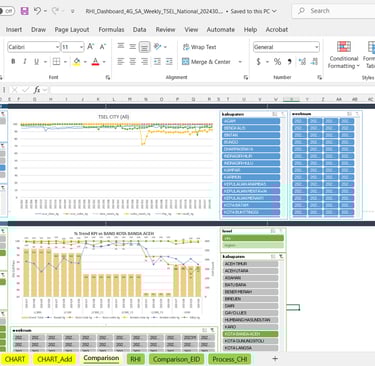Apply the red Font Color swatch

click(x=95, y=62)
